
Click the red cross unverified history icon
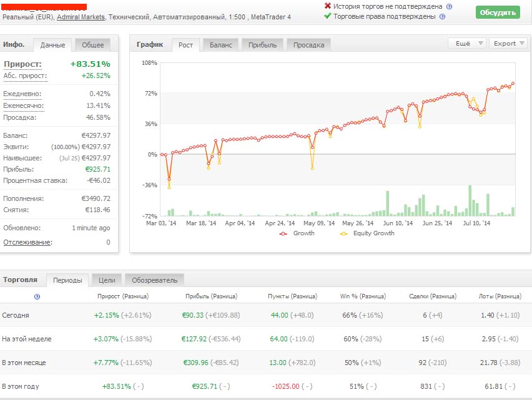pyautogui.click(x=328, y=6)
